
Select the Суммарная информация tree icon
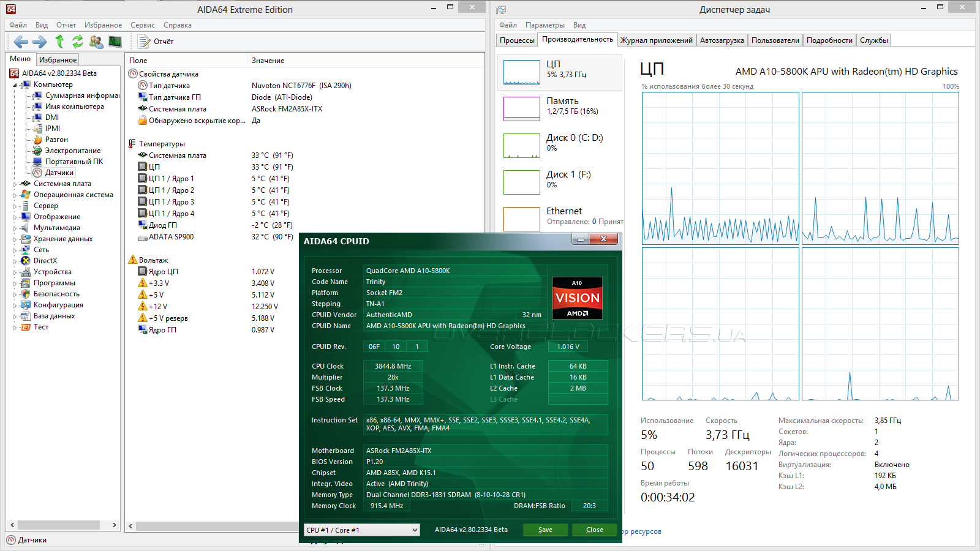38,96
